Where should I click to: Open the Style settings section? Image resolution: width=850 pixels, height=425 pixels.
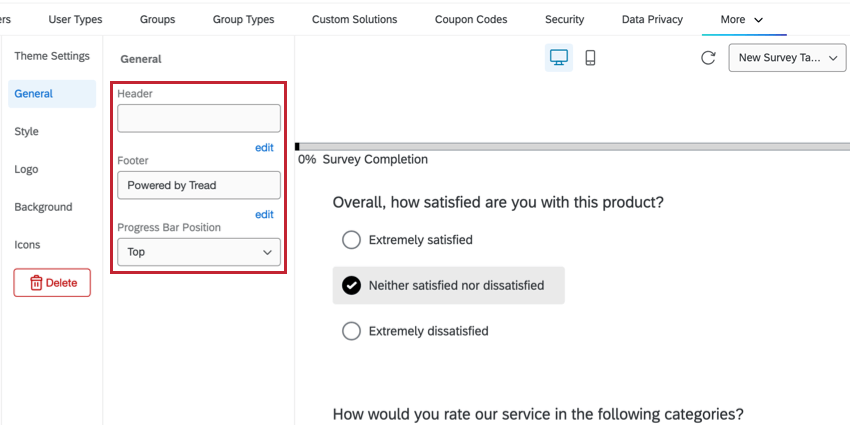[x=27, y=132]
